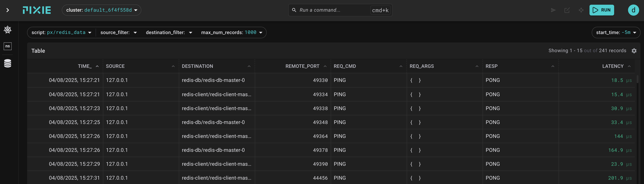Click latency value 164.9 µs

(x=620, y=150)
